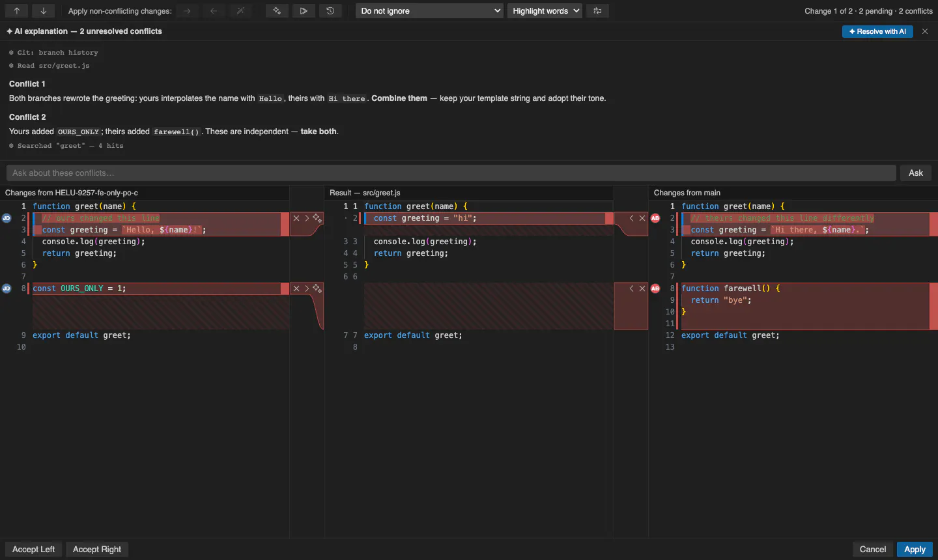938x560 pixels.
Task: Click return "bye" line in right pane
Action: click(721, 300)
